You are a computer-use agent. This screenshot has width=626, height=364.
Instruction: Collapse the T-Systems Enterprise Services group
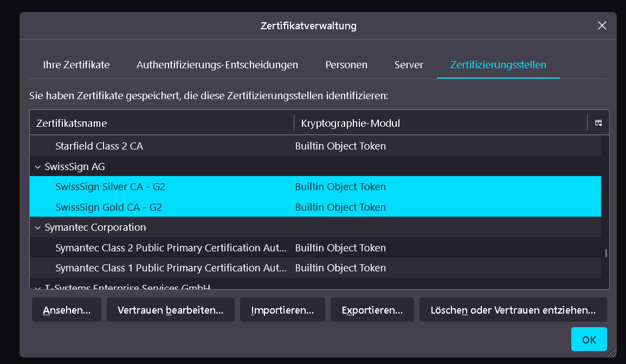click(x=37, y=287)
